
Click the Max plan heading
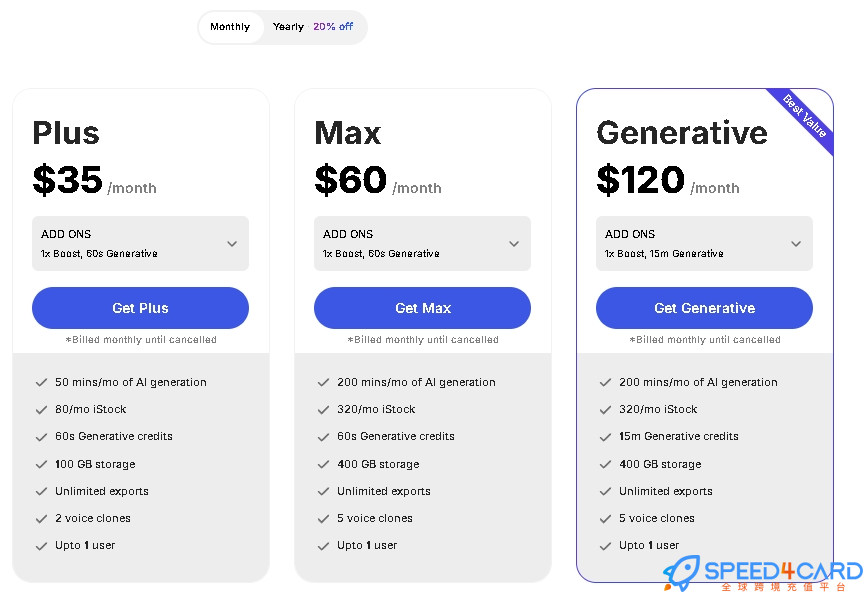pyautogui.click(x=348, y=133)
